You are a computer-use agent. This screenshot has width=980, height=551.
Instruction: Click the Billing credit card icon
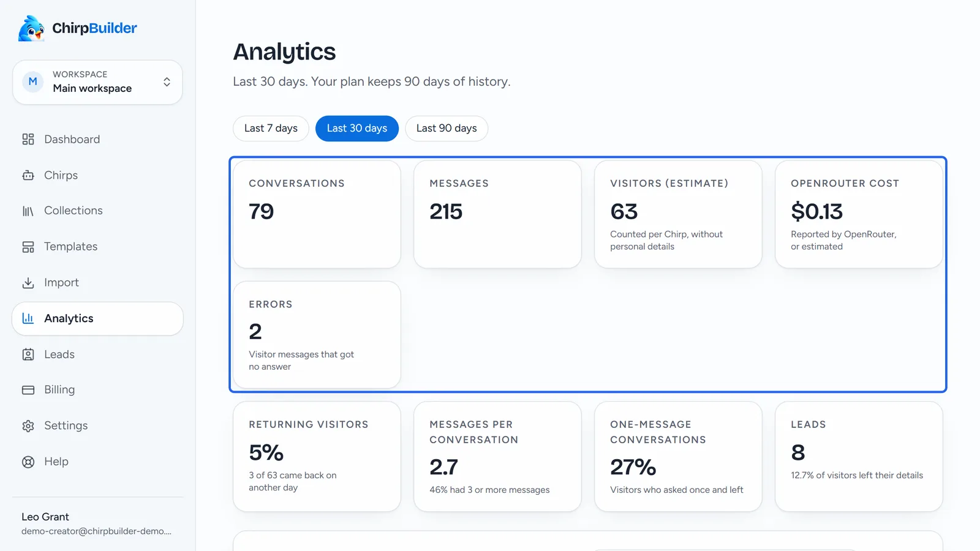[x=28, y=390]
